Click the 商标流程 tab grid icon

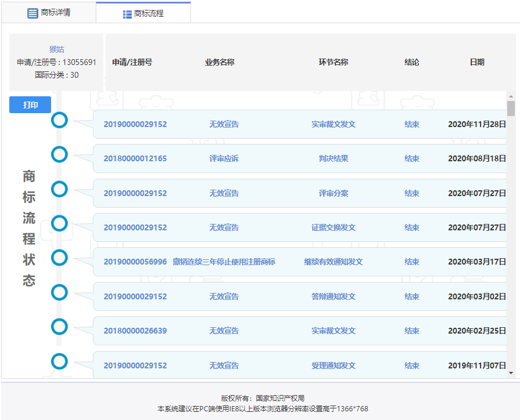(x=127, y=14)
